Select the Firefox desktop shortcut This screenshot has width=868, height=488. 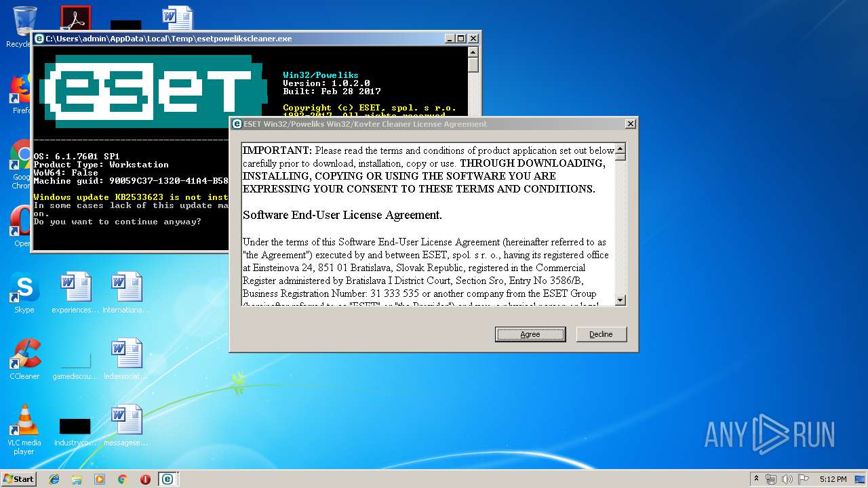click(x=21, y=94)
